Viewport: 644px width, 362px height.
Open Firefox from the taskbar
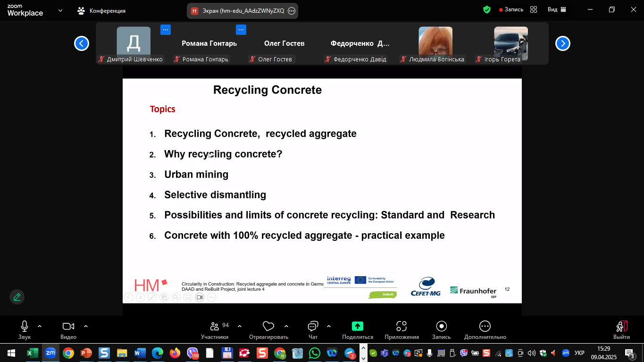[175, 353]
